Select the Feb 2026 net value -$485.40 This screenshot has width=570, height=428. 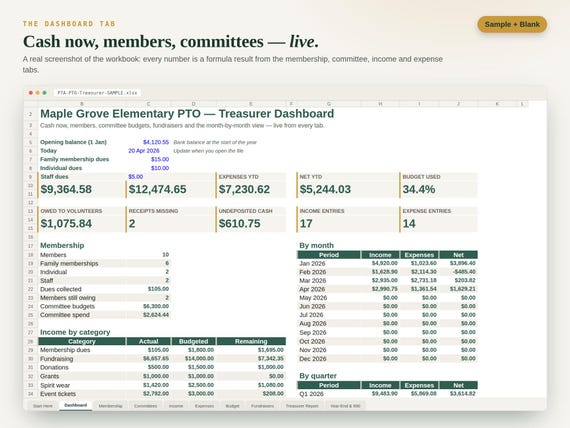[x=464, y=272]
